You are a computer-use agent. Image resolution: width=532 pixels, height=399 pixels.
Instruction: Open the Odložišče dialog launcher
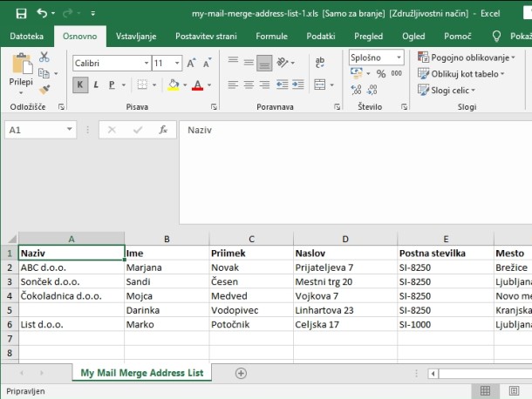pyautogui.click(x=61, y=107)
